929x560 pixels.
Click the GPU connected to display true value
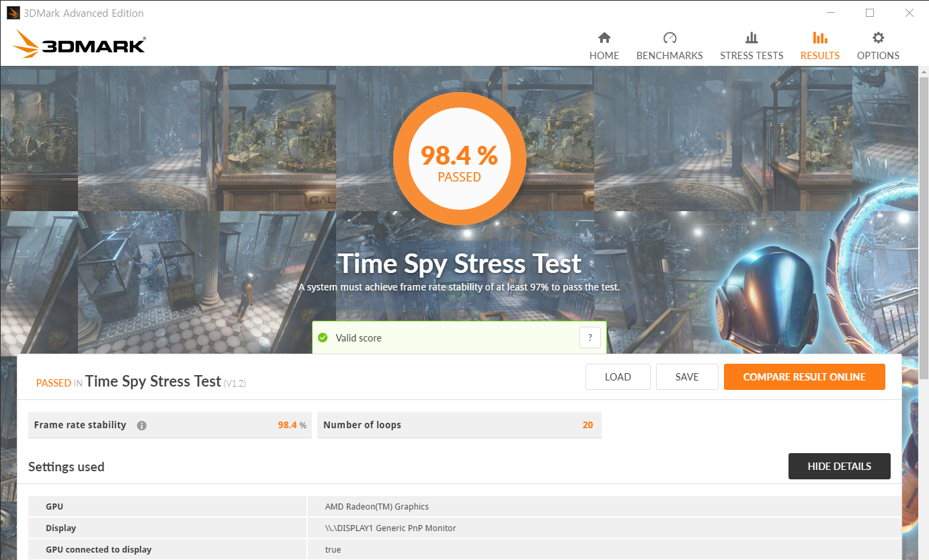[x=333, y=550]
